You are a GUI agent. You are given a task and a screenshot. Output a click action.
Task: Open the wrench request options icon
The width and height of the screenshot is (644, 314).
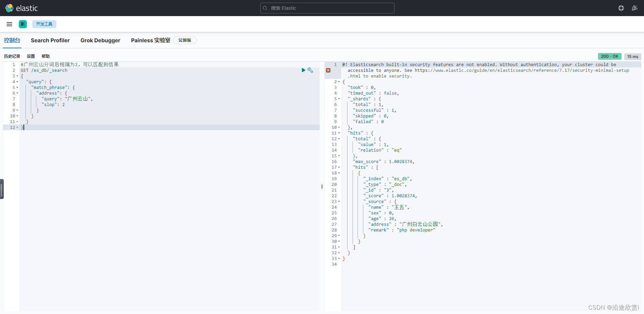click(310, 70)
